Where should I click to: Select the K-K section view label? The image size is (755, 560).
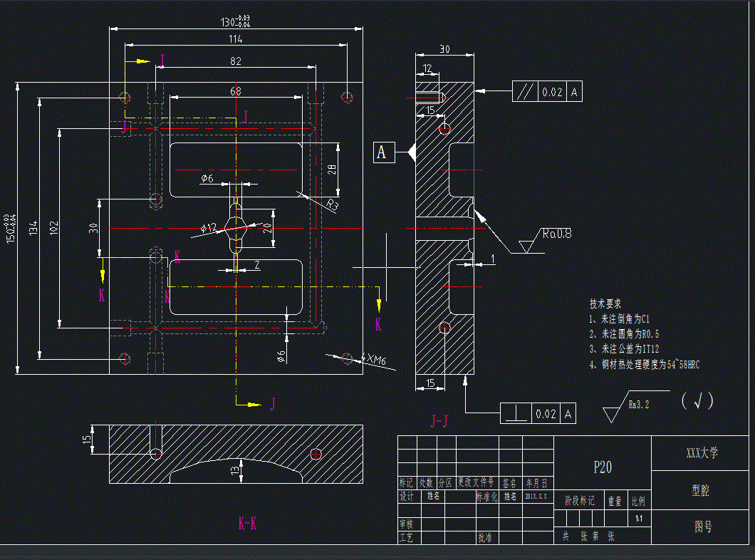[x=247, y=524]
